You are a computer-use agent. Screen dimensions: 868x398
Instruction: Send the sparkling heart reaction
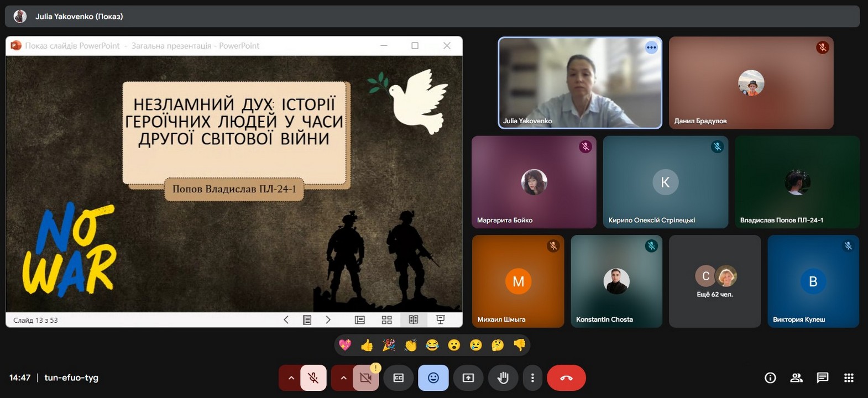345,345
